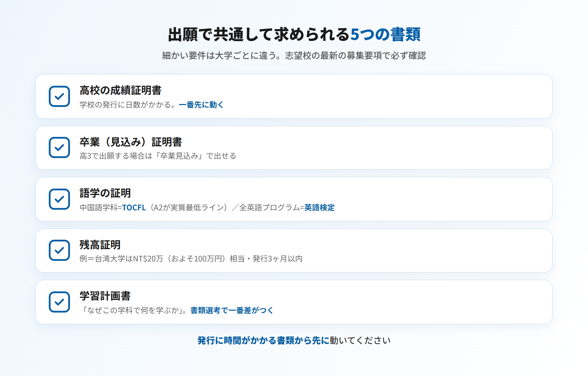Click the description 例＝台湾大学はNT$20万 line
Viewport: 588px width, 376px height.
click(191, 259)
